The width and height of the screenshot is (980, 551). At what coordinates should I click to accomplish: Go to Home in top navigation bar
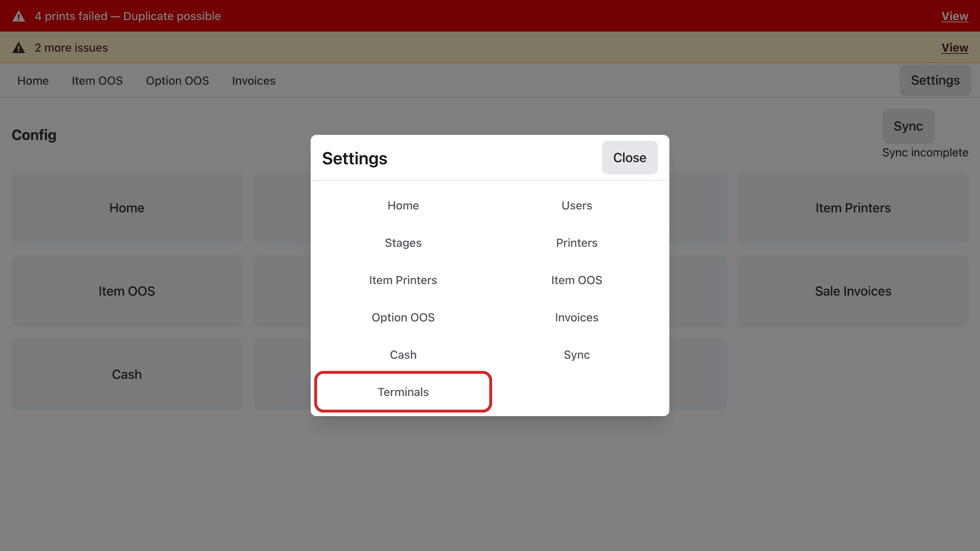click(x=33, y=81)
